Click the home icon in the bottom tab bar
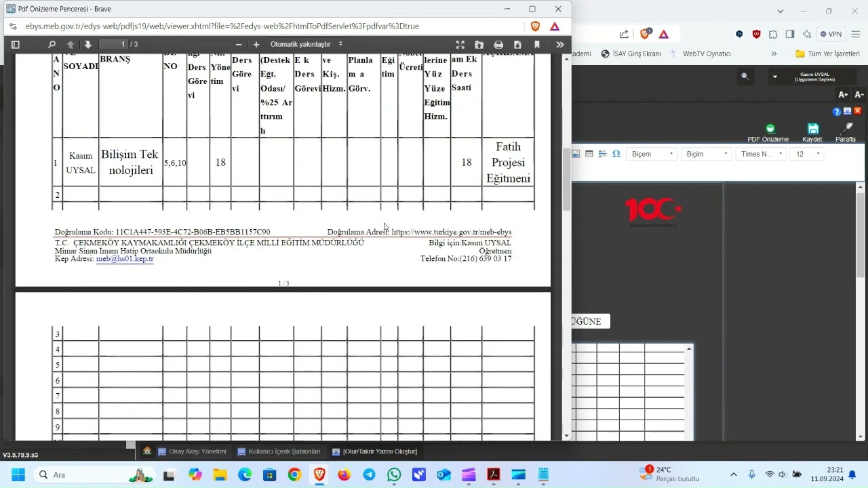 [x=147, y=451]
